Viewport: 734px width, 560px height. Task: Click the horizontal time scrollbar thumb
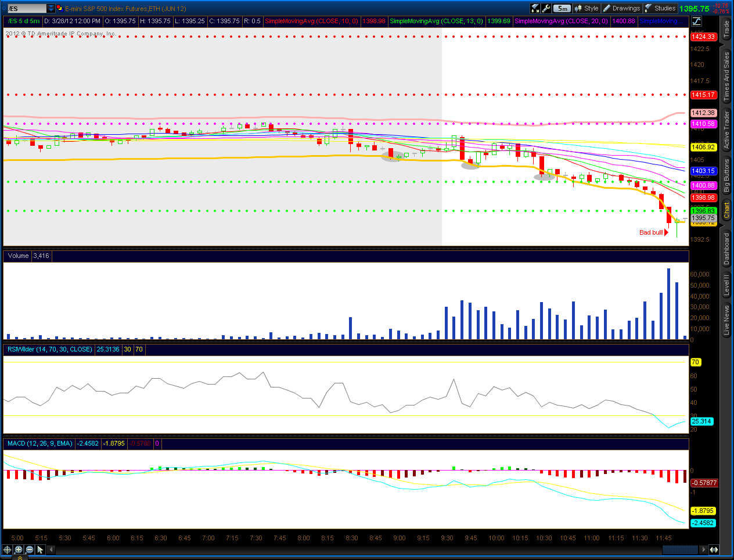coord(680,550)
